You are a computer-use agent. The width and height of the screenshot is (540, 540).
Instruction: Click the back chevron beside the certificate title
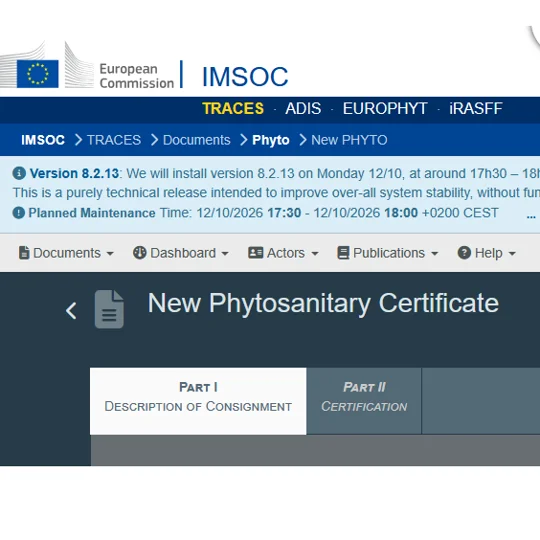click(x=71, y=311)
